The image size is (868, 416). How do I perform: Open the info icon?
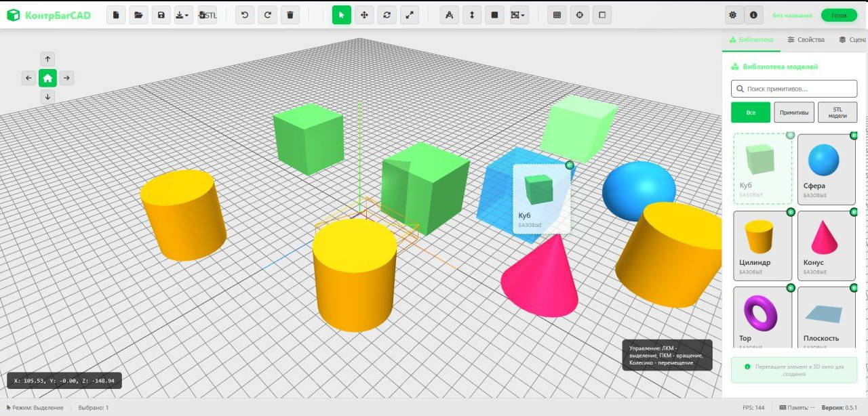pos(753,15)
